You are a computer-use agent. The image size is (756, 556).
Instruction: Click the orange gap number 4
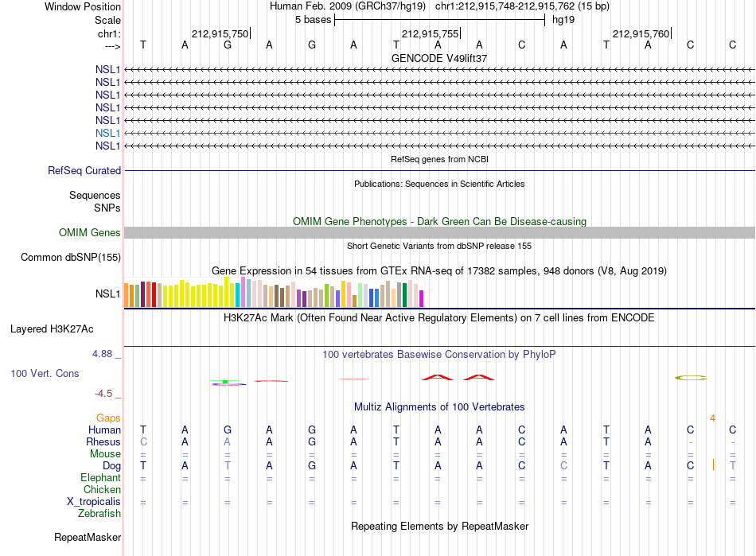coord(712,418)
